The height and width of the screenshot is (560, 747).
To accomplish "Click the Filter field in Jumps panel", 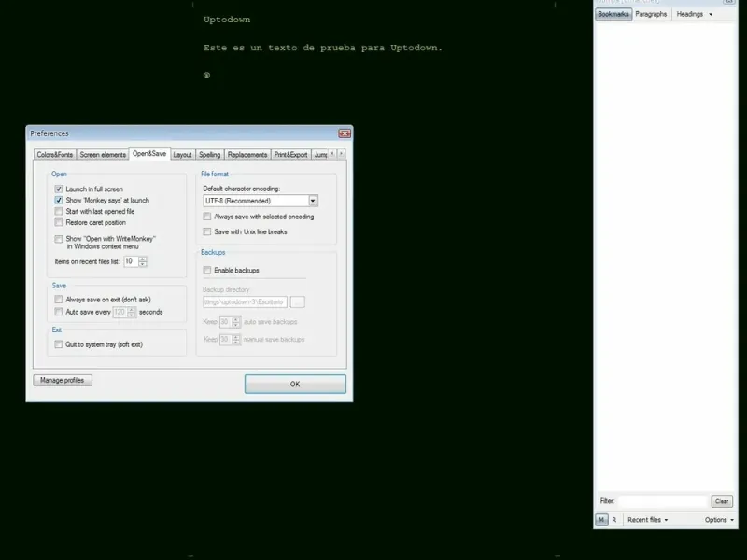I will pos(663,501).
